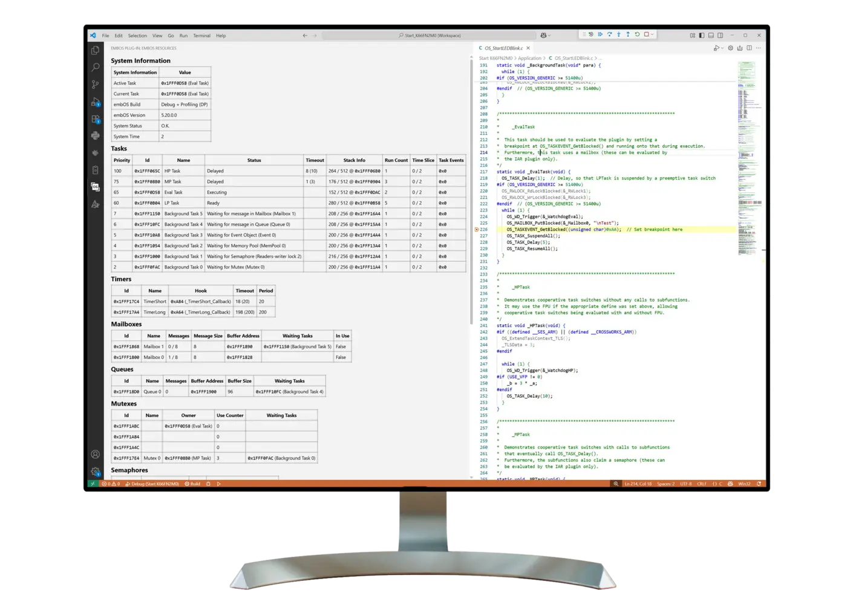This screenshot has height=616, width=853.
Task: Open the Copilot dropdown in title bar
Action: click(x=549, y=35)
